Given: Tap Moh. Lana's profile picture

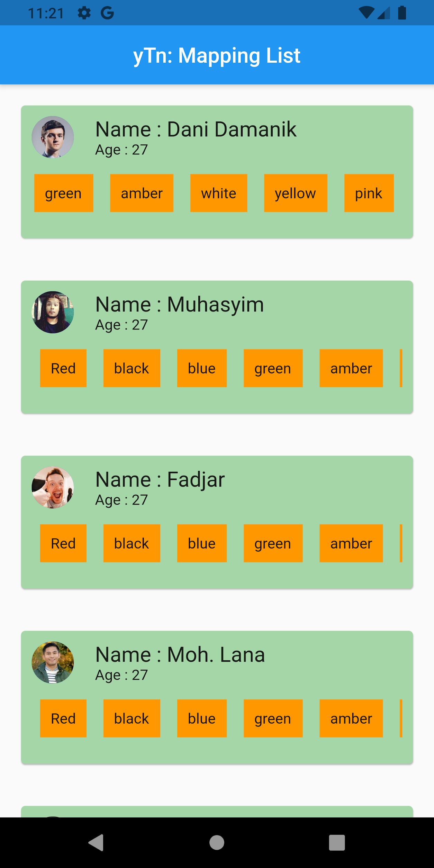Looking at the screenshot, I should pyautogui.click(x=52, y=662).
